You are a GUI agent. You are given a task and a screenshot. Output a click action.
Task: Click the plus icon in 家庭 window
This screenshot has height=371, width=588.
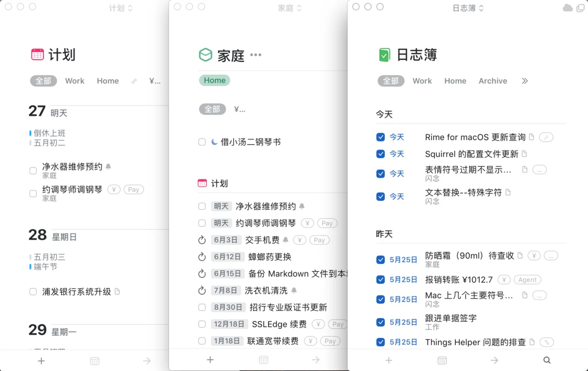click(x=210, y=360)
